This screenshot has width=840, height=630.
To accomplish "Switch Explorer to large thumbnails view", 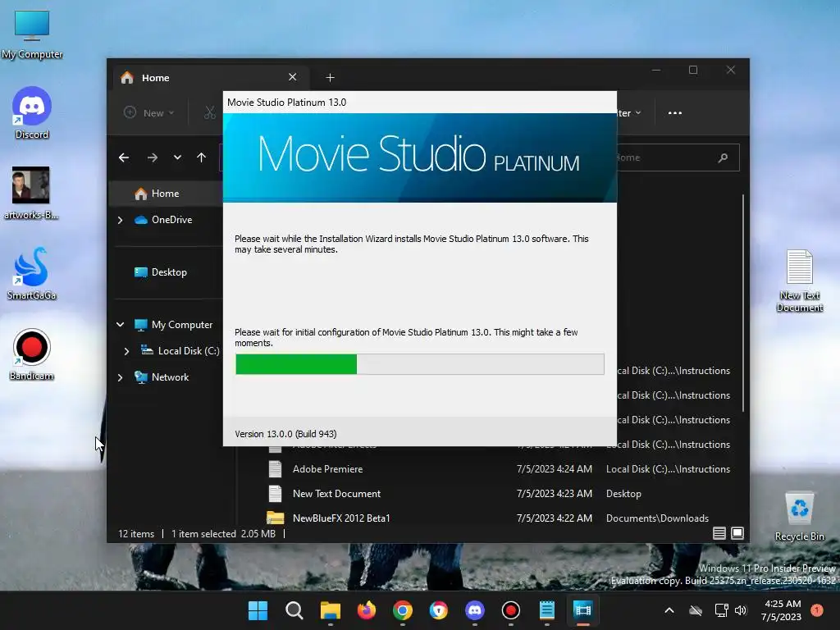I will coord(737,533).
